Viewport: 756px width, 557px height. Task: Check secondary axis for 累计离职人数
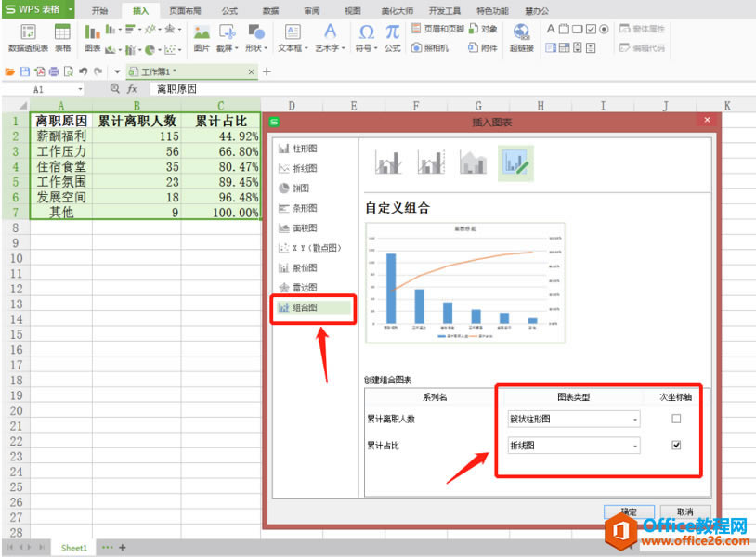point(676,419)
